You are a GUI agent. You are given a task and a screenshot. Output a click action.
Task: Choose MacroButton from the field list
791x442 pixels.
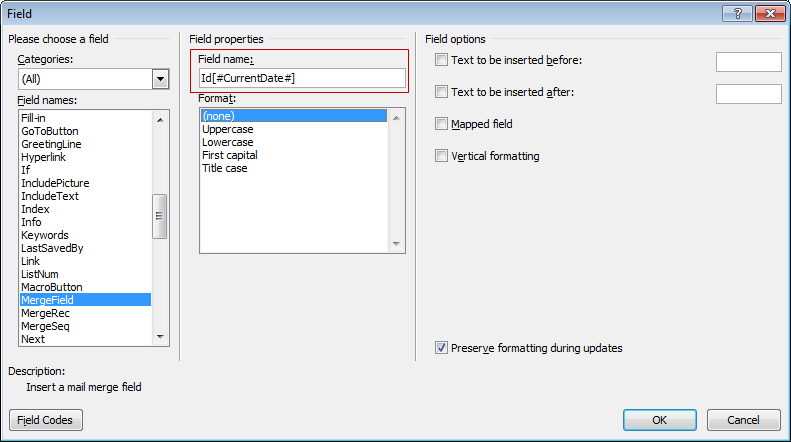(51, 287)
